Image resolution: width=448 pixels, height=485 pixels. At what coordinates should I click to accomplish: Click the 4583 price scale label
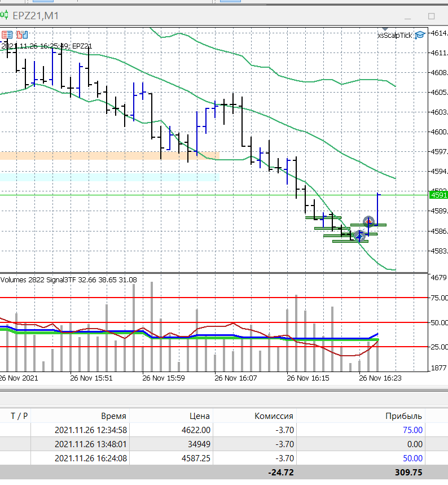tap(439, 251)
